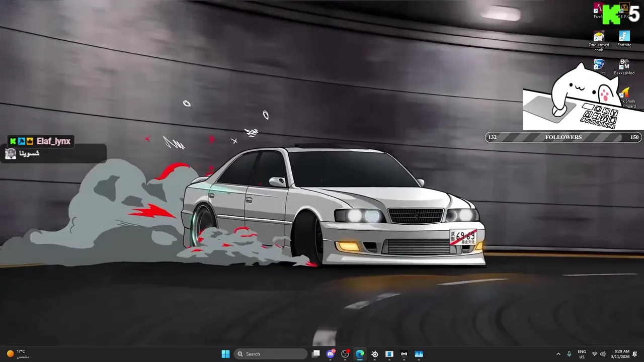Click the microphone icon in system tray

coord(569,354)
